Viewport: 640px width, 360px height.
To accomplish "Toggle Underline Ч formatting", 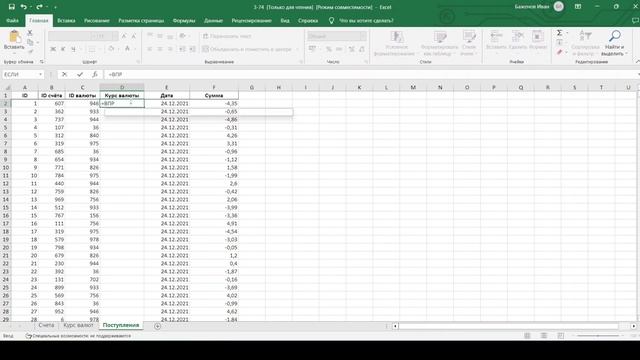I will tap(73, 49).
